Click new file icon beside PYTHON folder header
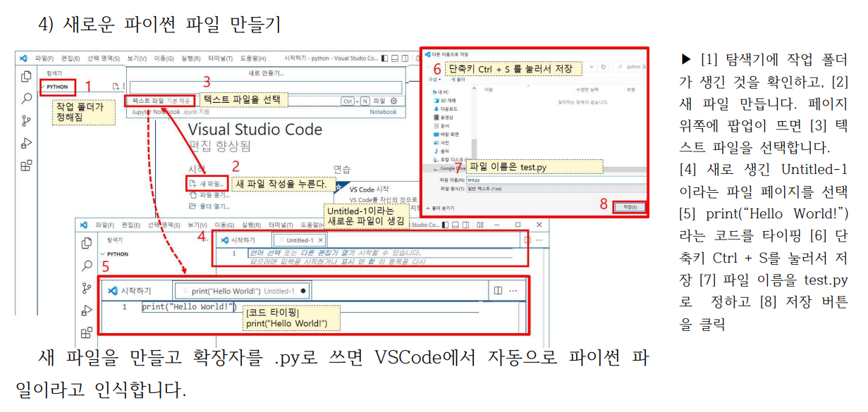Viewport: 868px width, 412px height. click(116, 87)
